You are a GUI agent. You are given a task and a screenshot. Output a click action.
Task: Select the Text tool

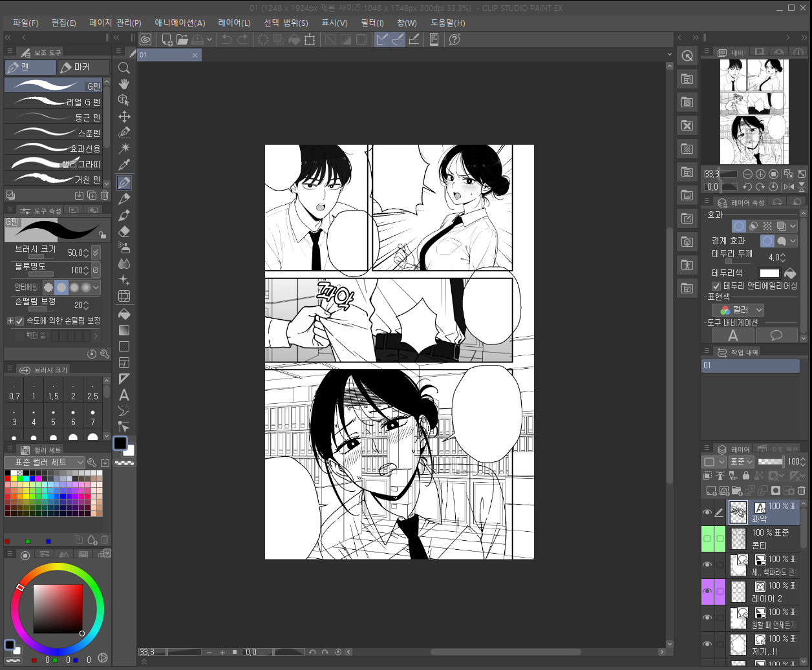124,395
